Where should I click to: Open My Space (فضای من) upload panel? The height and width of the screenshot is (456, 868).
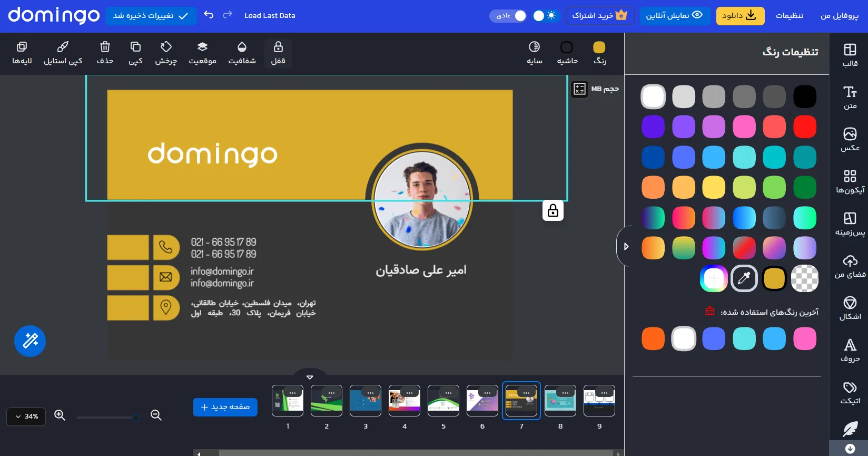pos(850,266)
